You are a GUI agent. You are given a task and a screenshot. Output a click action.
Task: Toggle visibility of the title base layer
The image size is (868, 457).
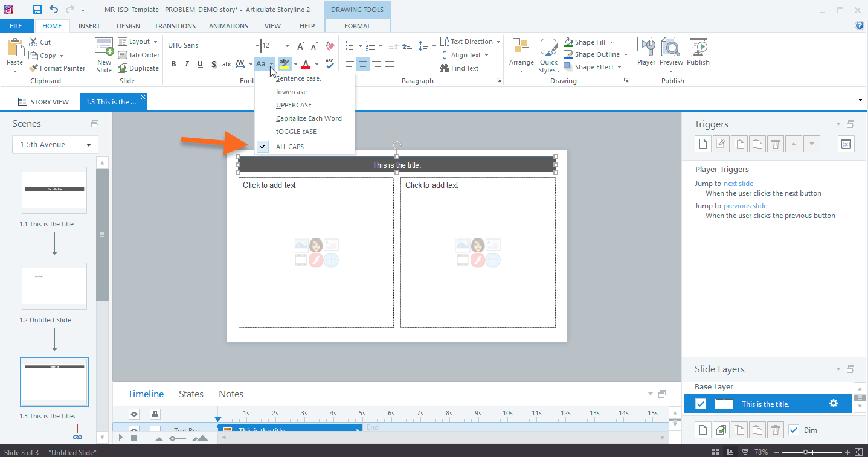tap(700, 403)
